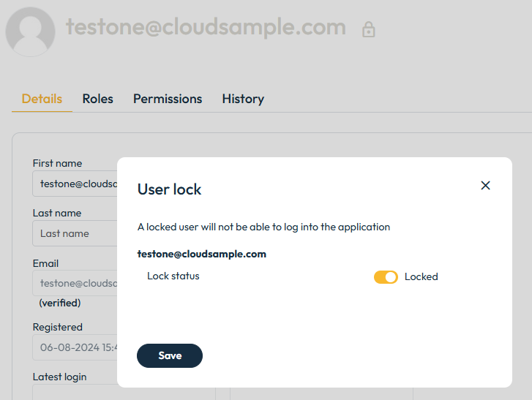
Task: Click the "Locked" label next to the switch
Action: 421,277
